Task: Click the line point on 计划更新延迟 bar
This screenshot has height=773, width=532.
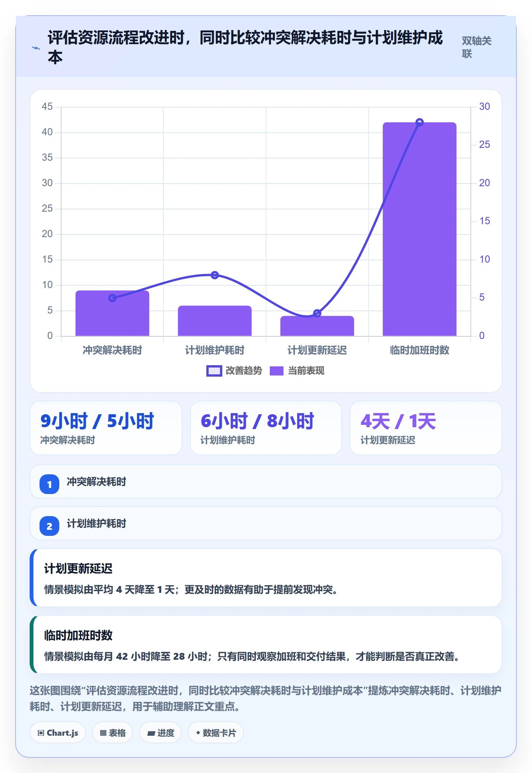Action: pos(317,313)
